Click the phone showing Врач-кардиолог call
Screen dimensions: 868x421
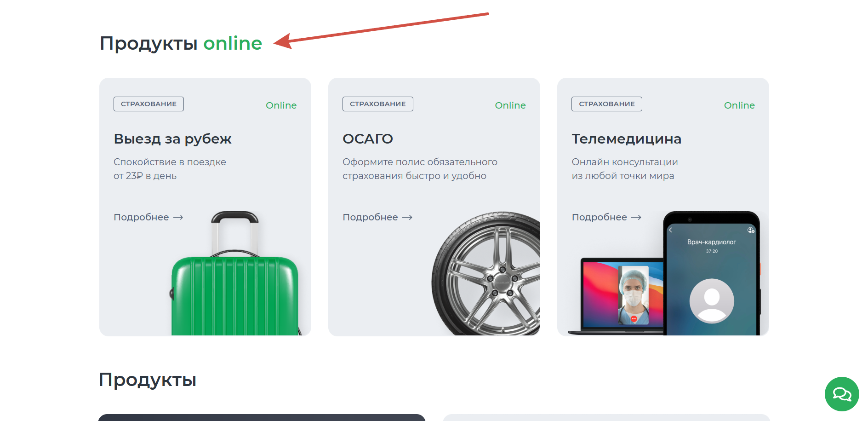pyautogui.click(x=712, y=274)
